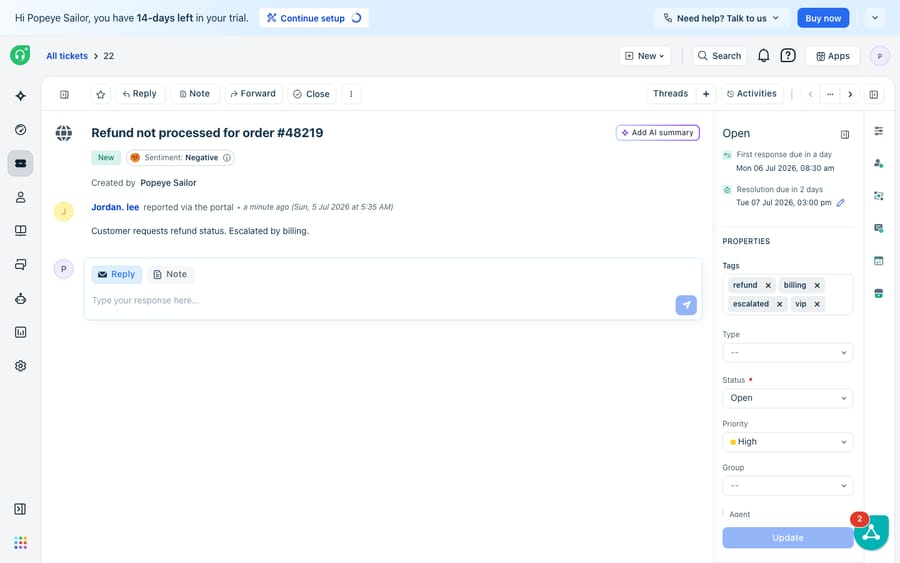
Task: Open the Admin settings gear icon
Action: pos(21,366)
